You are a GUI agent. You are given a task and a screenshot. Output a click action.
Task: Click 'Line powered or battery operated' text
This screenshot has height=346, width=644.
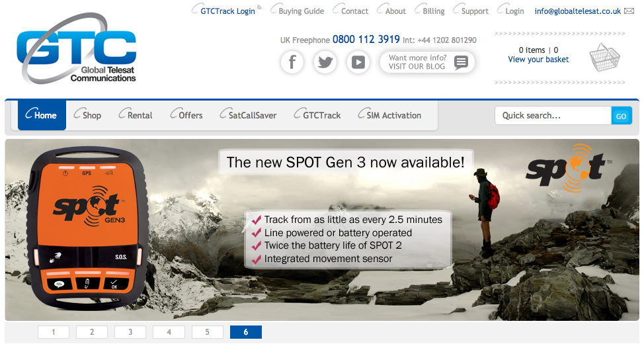338,233
